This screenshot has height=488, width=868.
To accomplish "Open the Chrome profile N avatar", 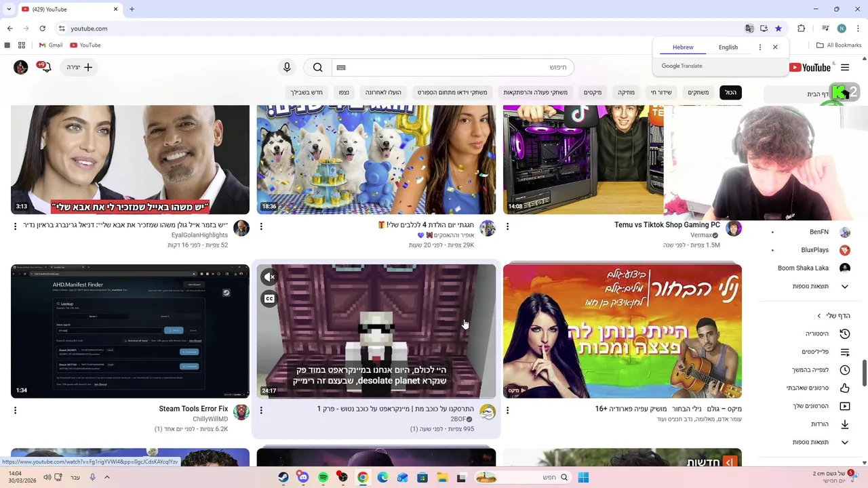I will (x=842, y=28).
